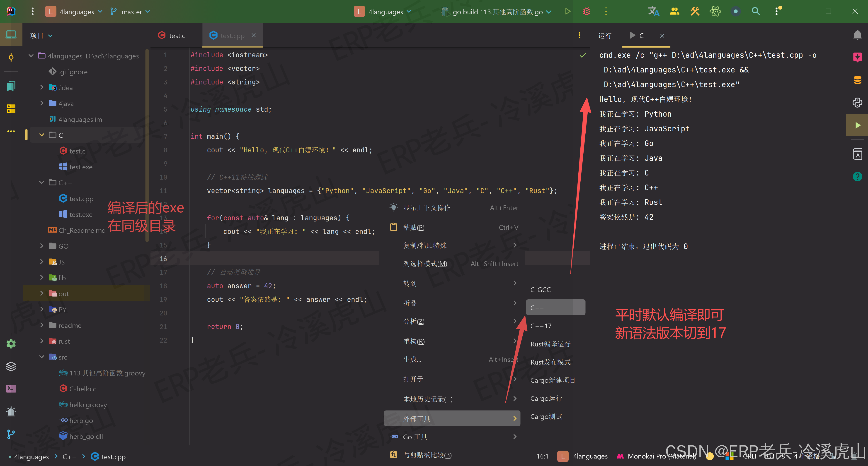Open the AI Assistant icon on right sidebar
The height and width of the screenshot is (466, 868).
[858, 57]
